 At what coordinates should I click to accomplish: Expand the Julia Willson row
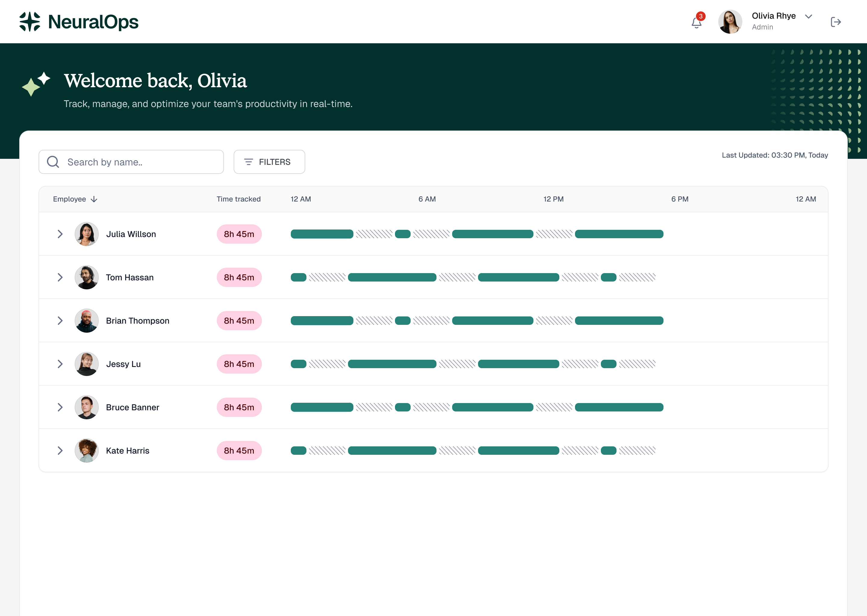pos(60,234)
